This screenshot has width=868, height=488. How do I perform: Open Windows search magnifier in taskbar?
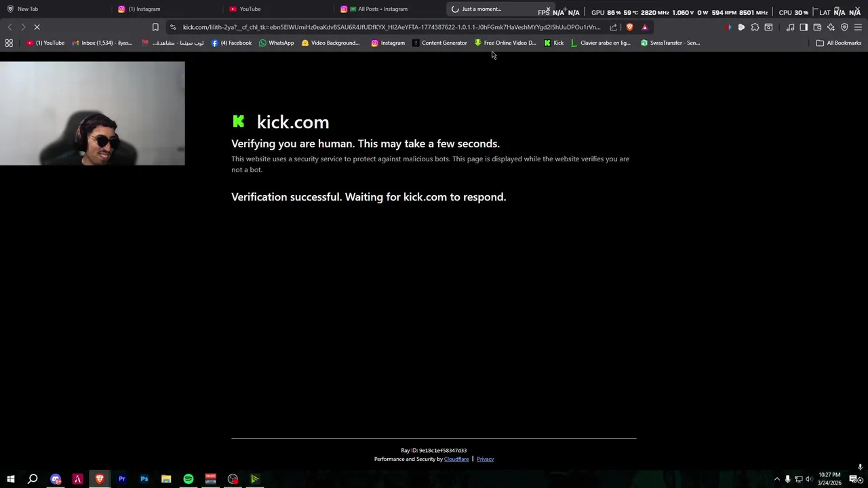click(x=33, y=479)
